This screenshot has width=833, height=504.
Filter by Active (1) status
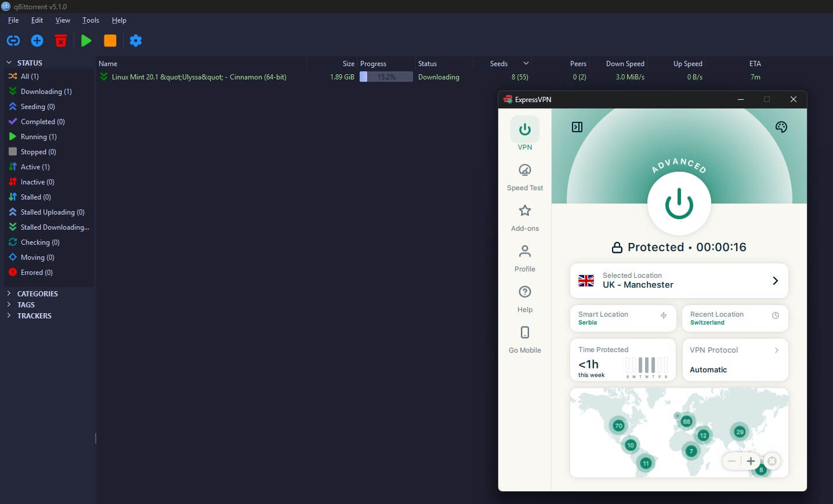coord(48,167)
